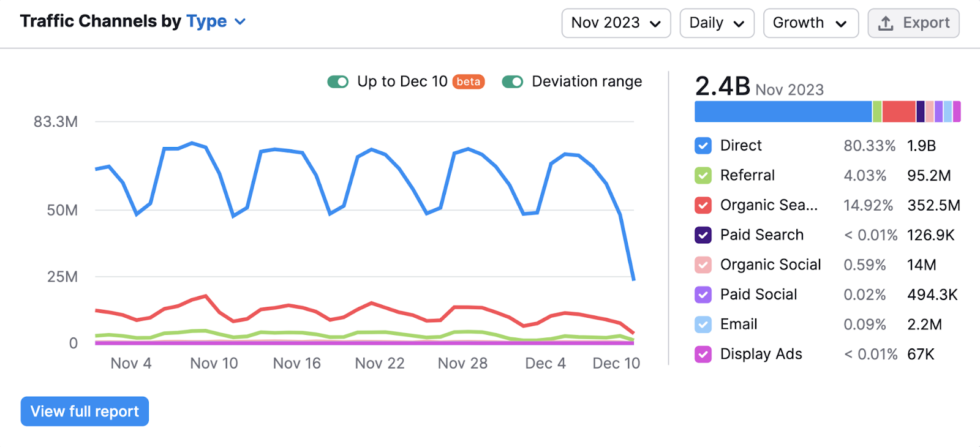The image size is (980, 447).
Task: Open the Growth metric dropdown
Action: point(810,23)
